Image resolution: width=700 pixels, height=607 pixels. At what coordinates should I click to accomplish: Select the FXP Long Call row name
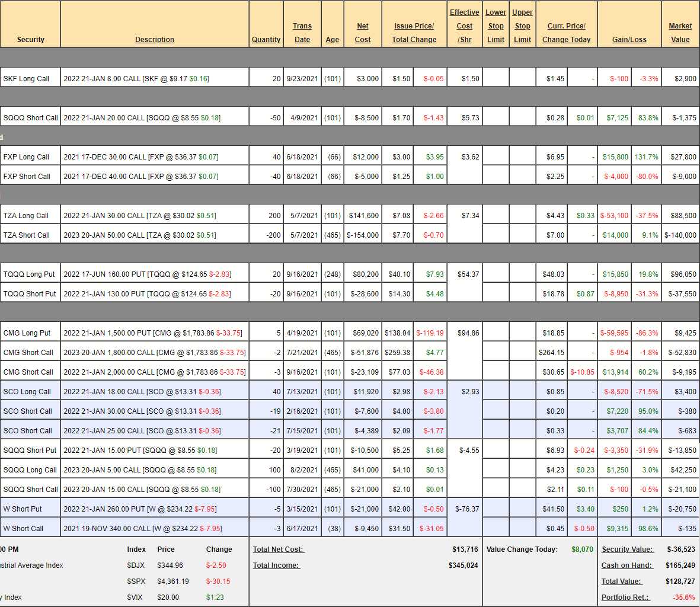tap(26, 157)
